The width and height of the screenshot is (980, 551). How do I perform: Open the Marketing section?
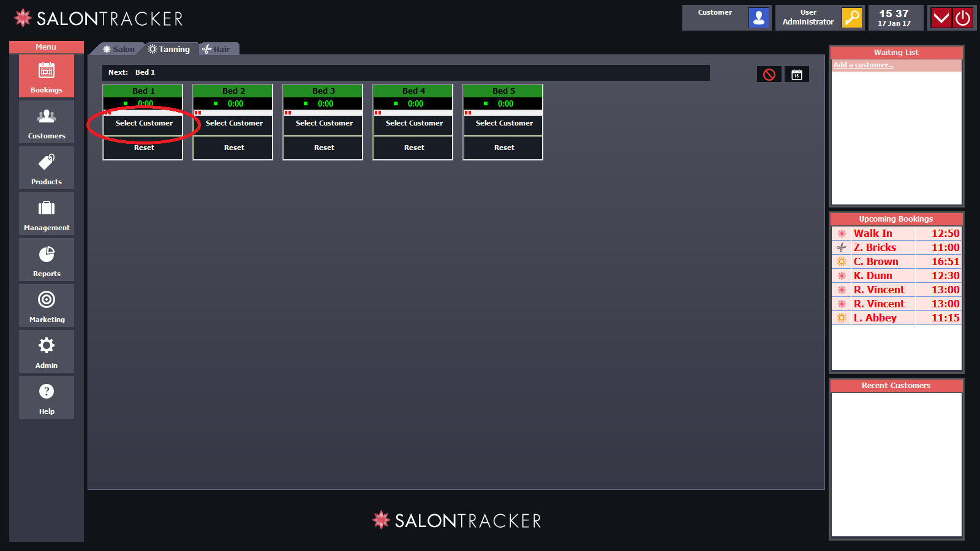pyautogui.click(x=46, y=305)
